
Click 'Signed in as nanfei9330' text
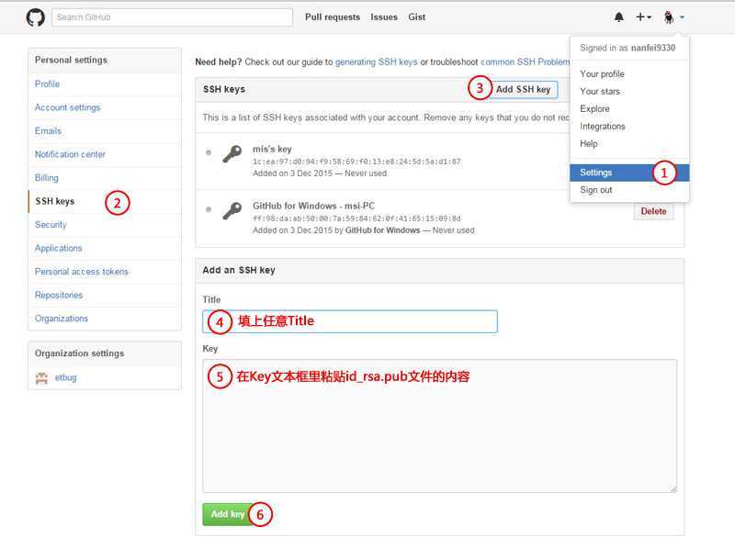click(x=628, y=48)
